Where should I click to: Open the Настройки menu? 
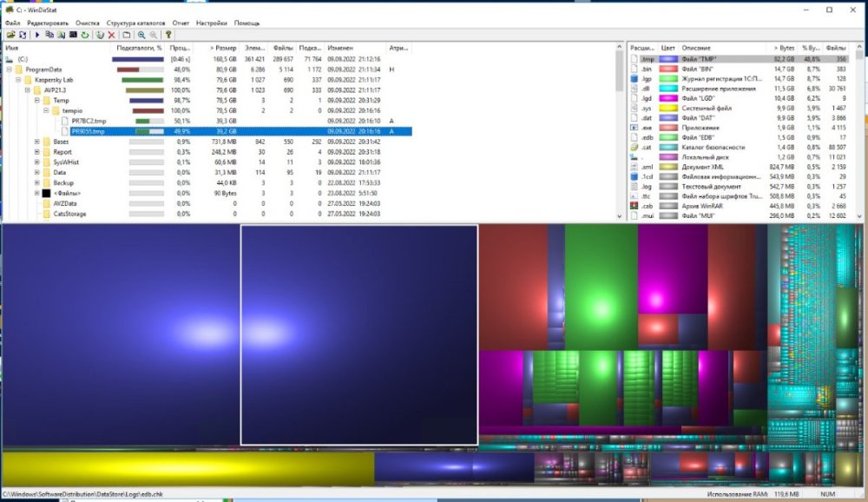click(x=212, y=23)
